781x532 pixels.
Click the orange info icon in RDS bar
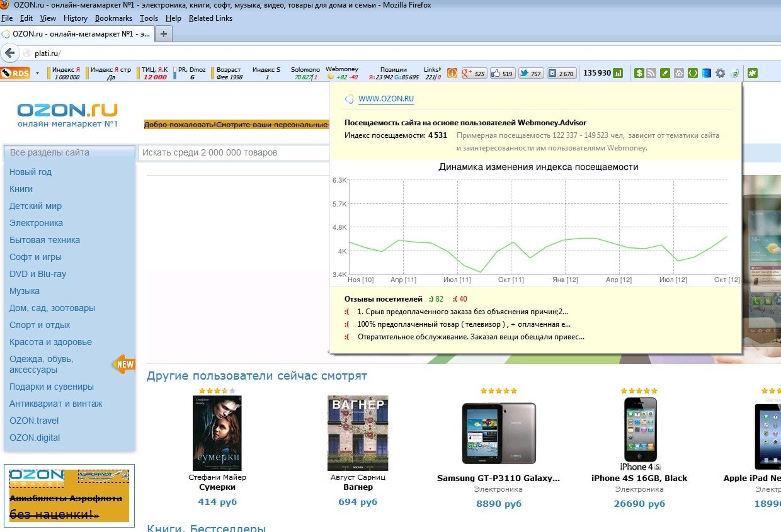click(x=452, y=73)
